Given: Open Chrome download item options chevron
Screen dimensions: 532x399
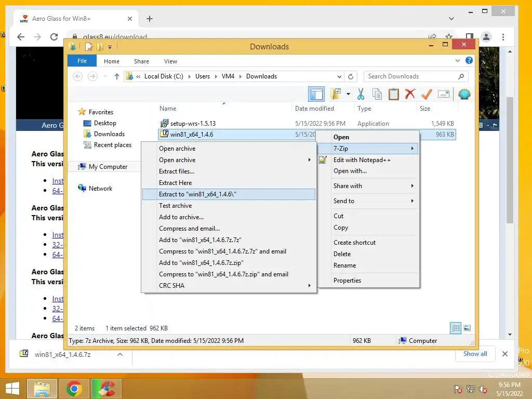Looking at the screenshot, I should click(120, 354).
